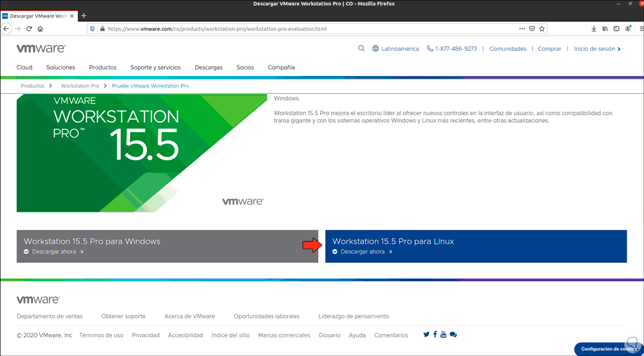Open Configuración de cookies button

609,349
